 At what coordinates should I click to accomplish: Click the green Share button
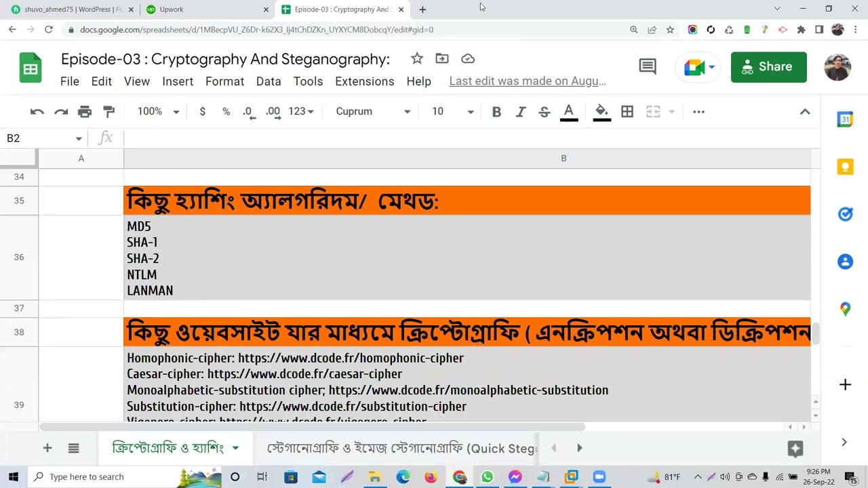[769, 67]
